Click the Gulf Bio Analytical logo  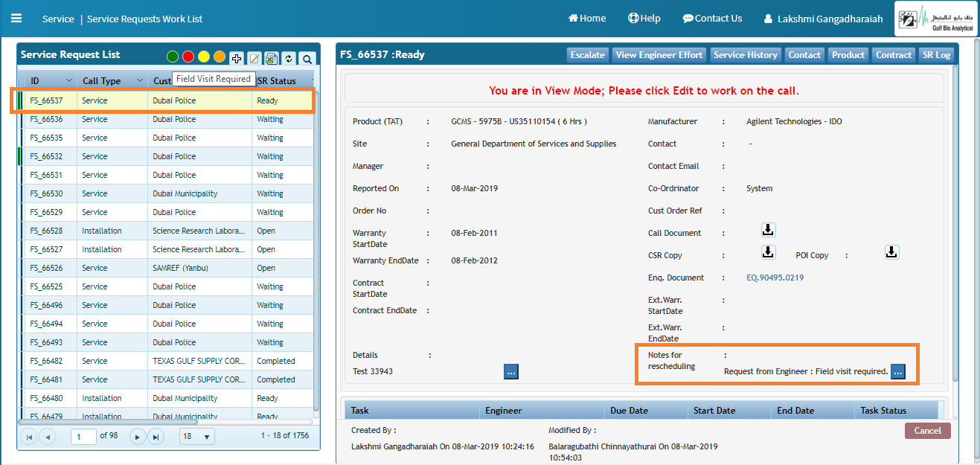click(x=935, y=19)
